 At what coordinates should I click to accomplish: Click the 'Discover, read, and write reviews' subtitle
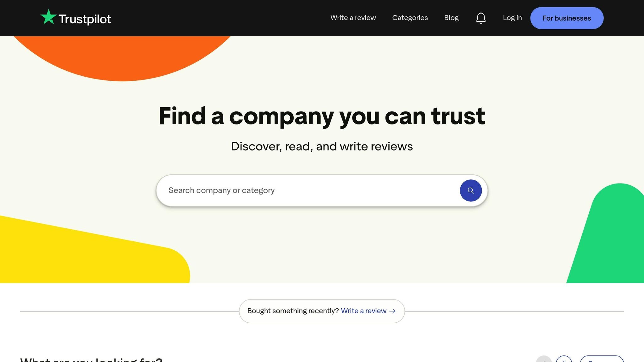coord(322,146)
